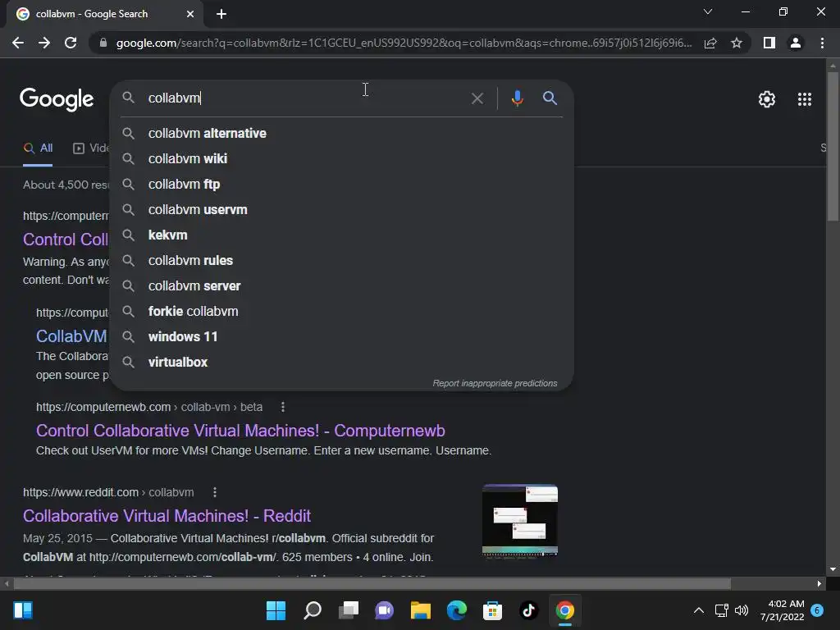This screenshot has width=840, height=630.
Task: Open clock and notification center
Action: coord(792,610)
